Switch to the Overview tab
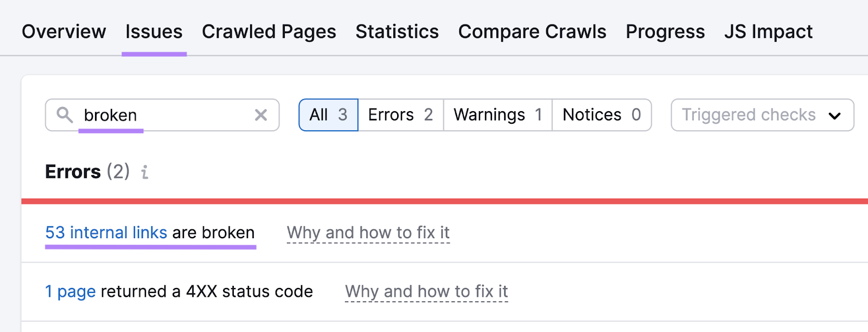 pos(63,31)
